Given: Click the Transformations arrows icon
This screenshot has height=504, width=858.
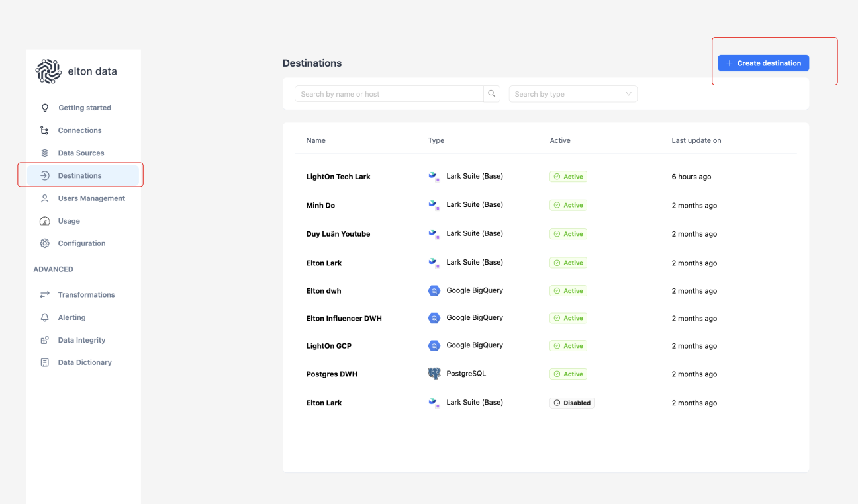Looking at the screenshot, I should (x=44, y=295).
